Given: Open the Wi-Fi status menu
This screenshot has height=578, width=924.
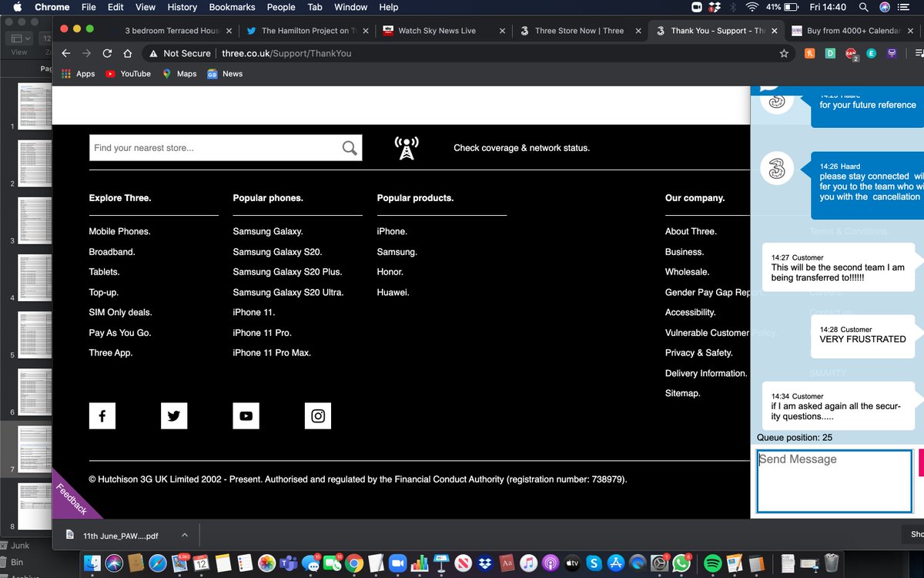Looking at the screenshot, I should [x=752, y=7].
